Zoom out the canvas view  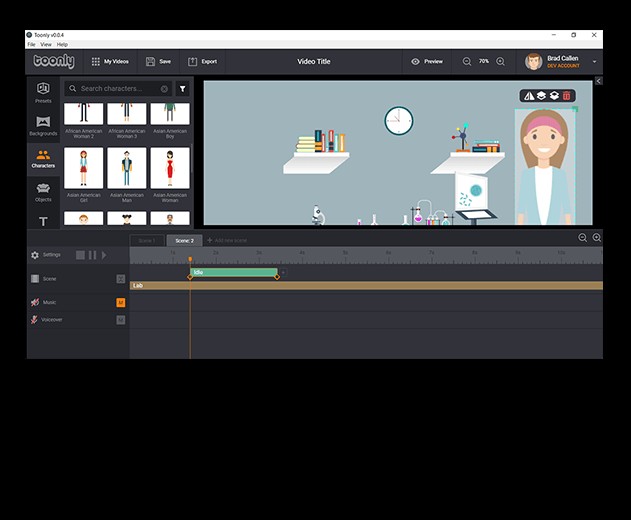(x=466, y=62)
